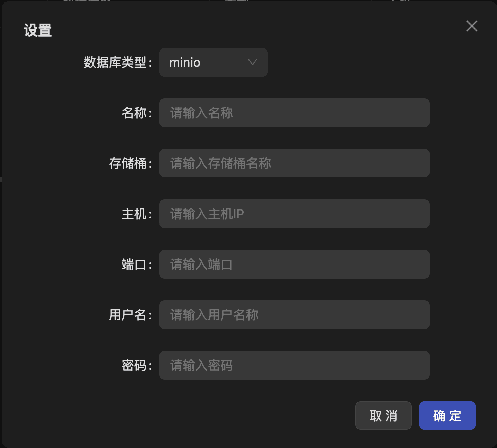
Task: Focus the 名称 input field
Action: click(294, 113)
